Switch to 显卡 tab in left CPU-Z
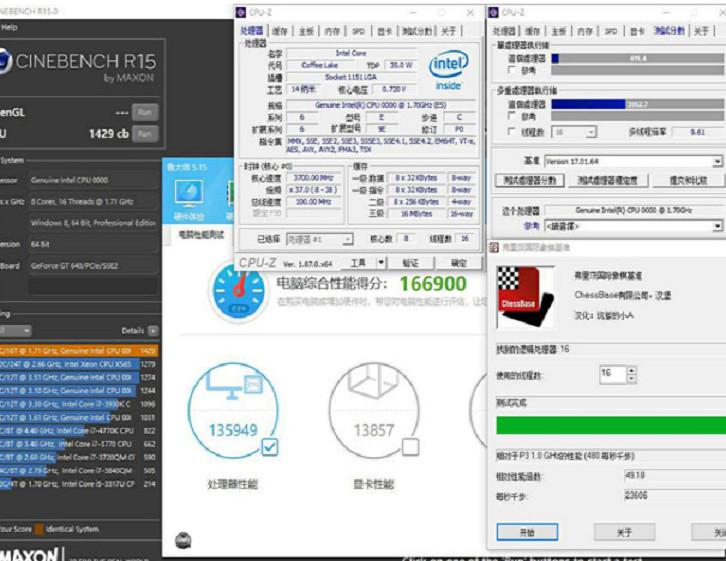This screenshot has height=561, width=726. tap(384, 31)
